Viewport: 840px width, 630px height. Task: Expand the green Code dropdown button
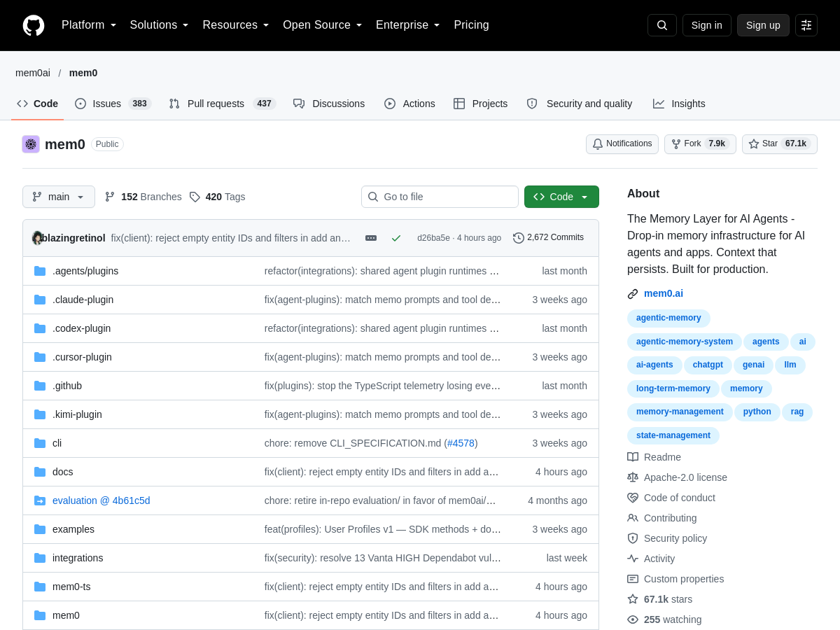[561, 197]
